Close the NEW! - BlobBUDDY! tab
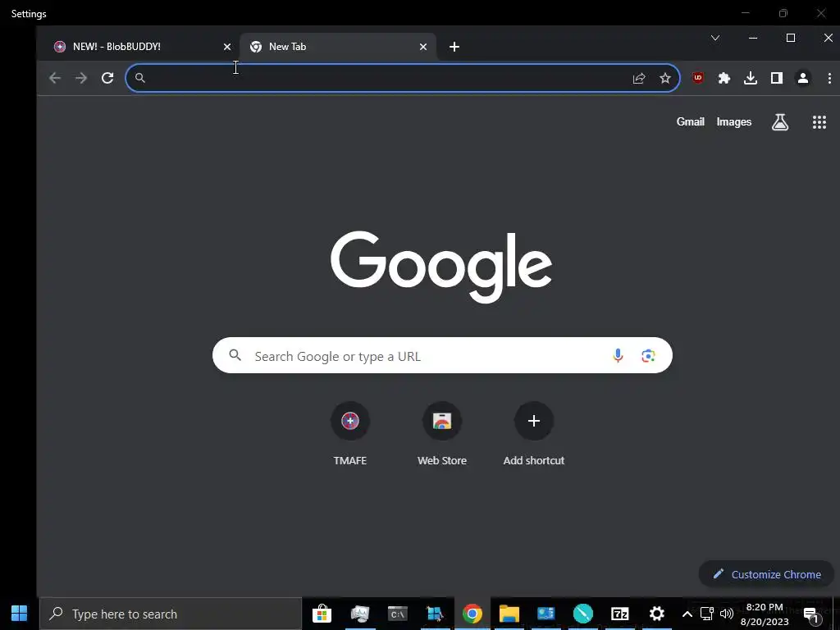840x630 pixels. pos(227,47)
